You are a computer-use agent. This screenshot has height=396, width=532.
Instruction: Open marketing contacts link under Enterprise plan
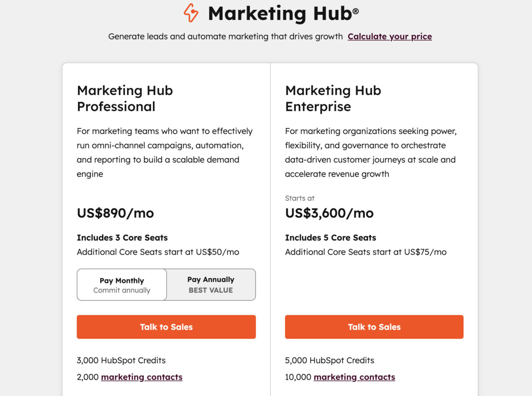click(x=354, y=377)
